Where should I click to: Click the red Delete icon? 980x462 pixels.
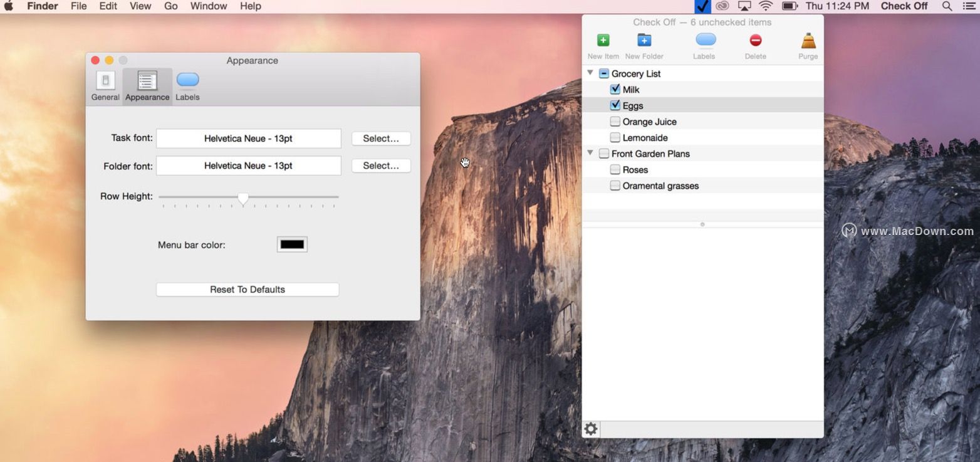tap(755, 41)
